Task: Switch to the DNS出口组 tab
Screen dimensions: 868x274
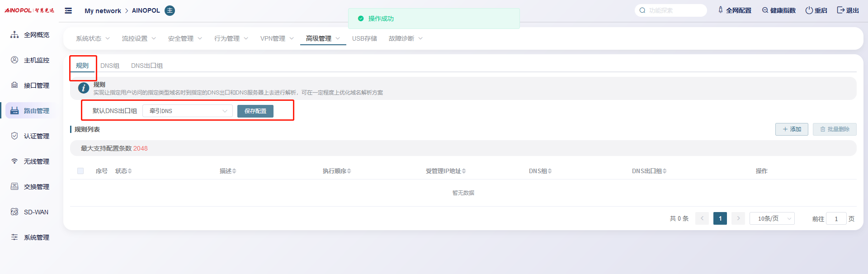Action: [147, 66]
